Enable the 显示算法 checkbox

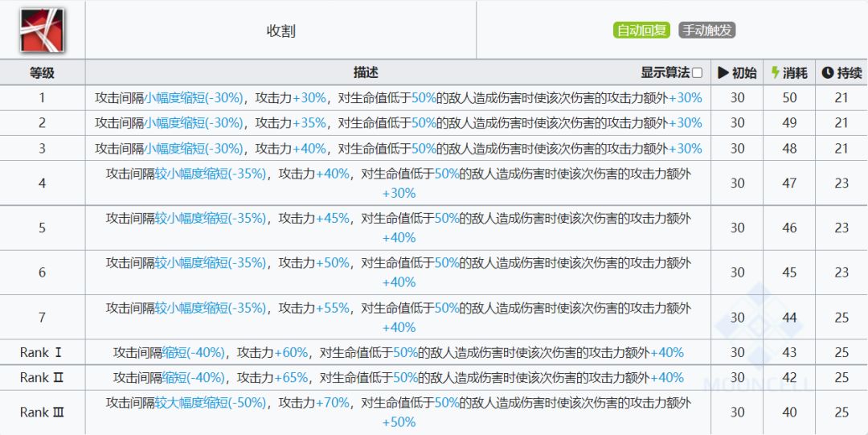point(697,73)
